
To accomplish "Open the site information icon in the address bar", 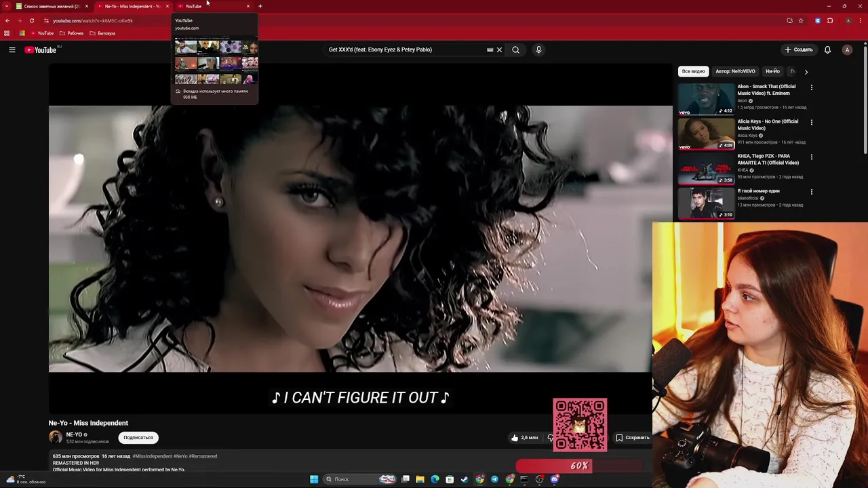I will tap(46, 20).
